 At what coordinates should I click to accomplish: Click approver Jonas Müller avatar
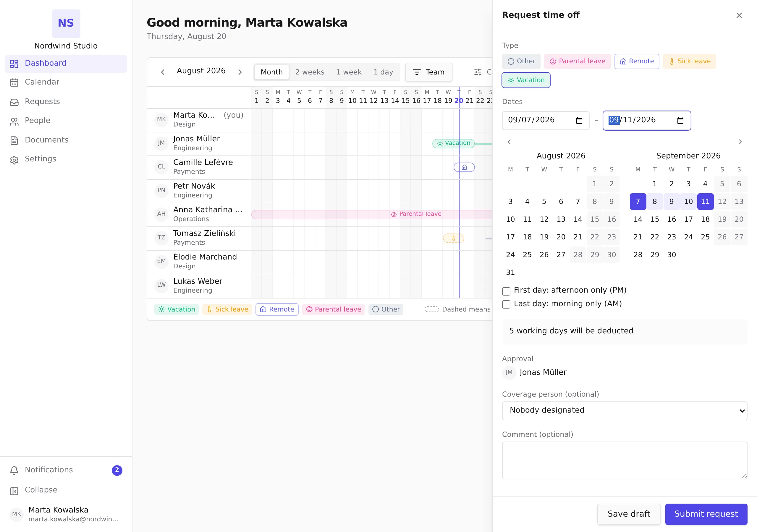[x=509, y=373]
